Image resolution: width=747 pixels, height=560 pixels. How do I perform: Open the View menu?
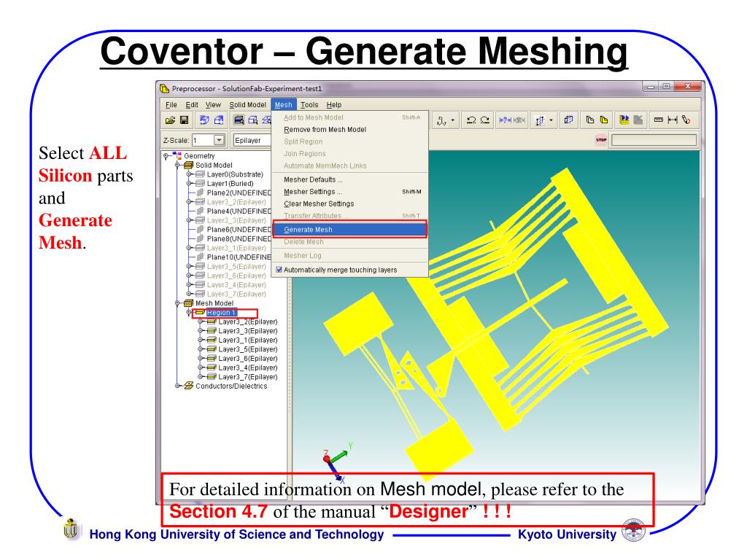click(x=213, y=105)
